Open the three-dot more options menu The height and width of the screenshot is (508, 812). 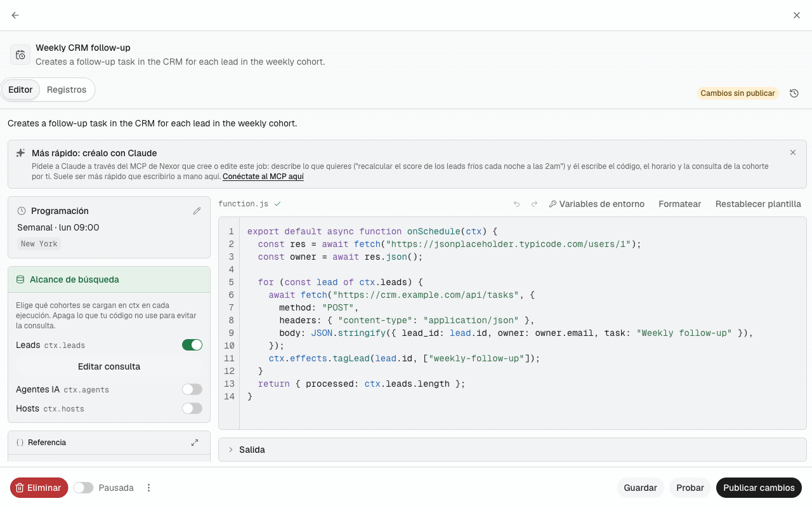[149, 488]
